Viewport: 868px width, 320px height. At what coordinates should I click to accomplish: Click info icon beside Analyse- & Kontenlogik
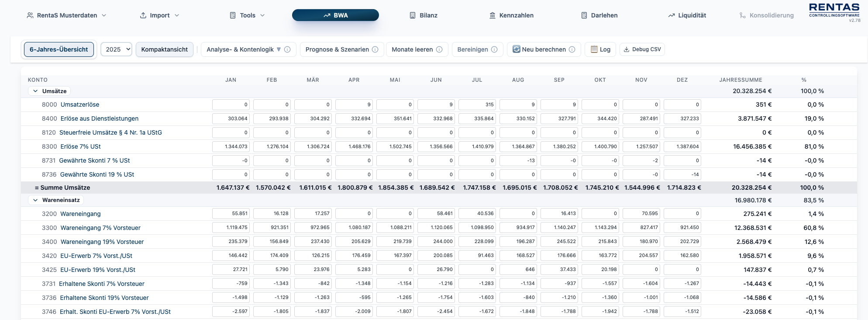click(287, 49)
